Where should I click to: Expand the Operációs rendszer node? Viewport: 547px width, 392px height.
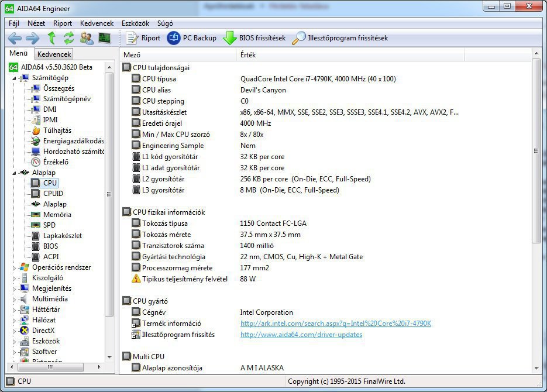click(14, 268)
